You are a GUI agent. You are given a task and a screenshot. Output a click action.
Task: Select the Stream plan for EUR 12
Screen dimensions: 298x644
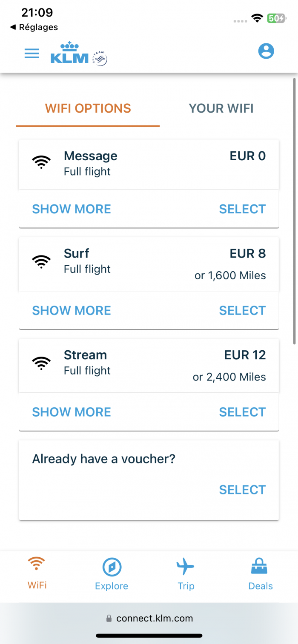tap(242, 412)
